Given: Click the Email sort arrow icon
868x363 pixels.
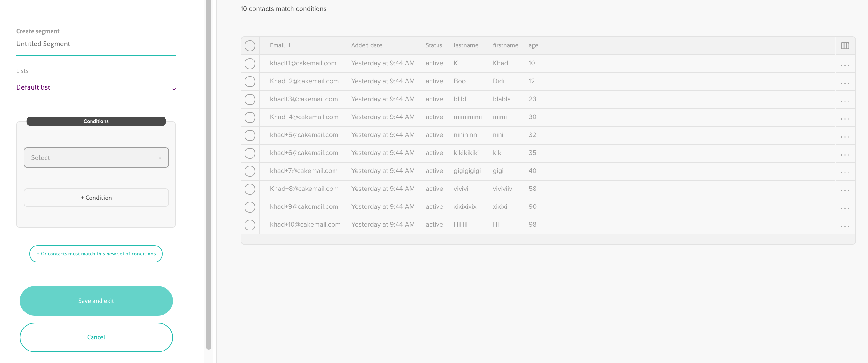Looking at the screenshot, I should pyautogui.click(x=289, y=45).
